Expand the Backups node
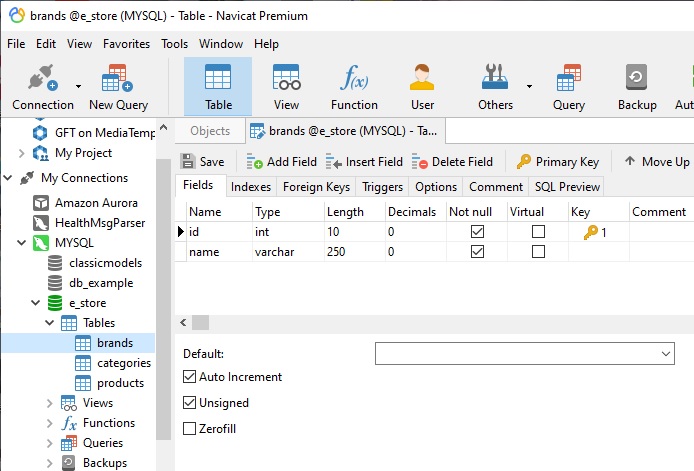This screenshot has width=694, height=471. (x=50, y=463)
